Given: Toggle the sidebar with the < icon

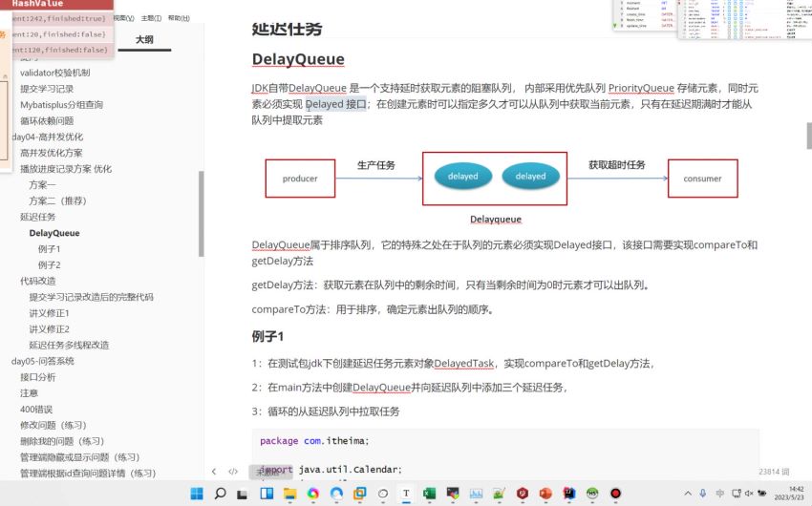Looking at the screenshot, I should pos(214,472).
